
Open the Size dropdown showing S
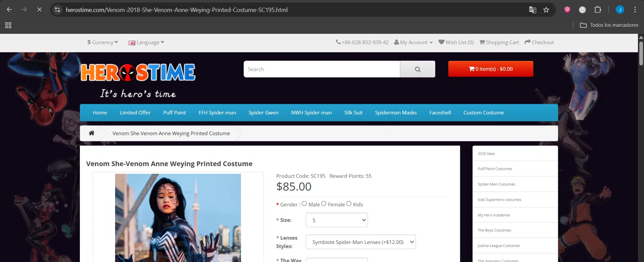(x=337, y=220)
